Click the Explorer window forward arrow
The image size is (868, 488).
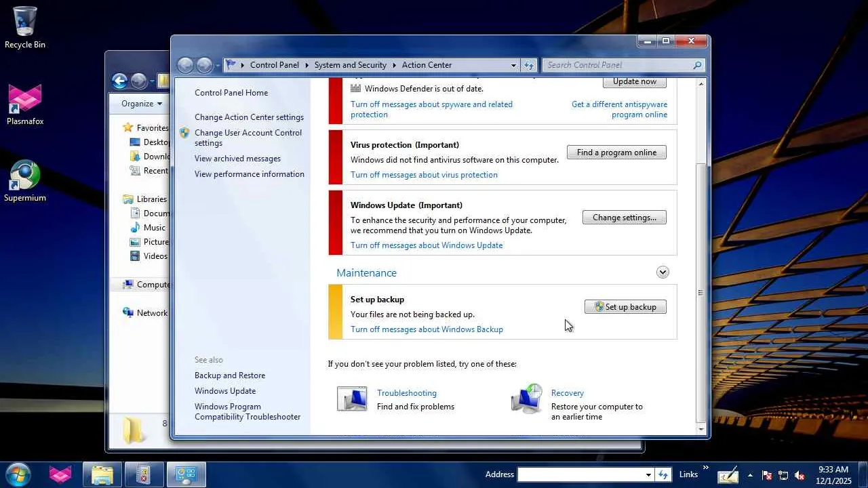[x=139, y=81]
